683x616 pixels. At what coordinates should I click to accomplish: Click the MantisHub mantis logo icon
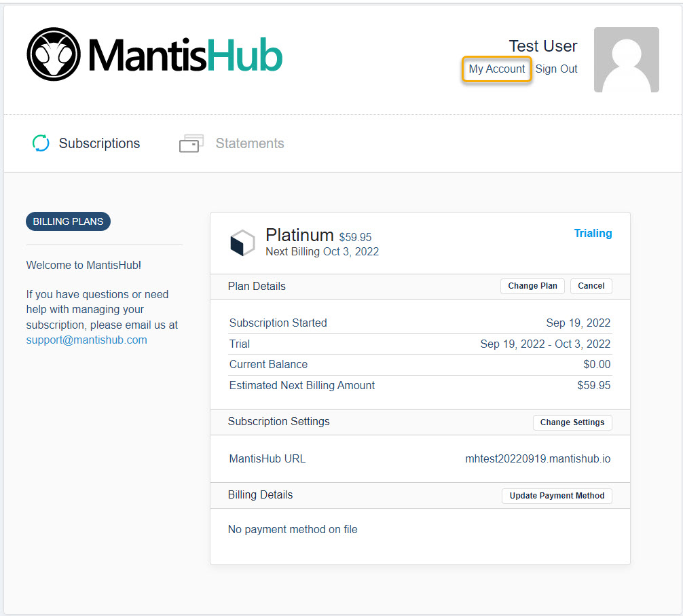pyautogui.click(x=54, y=54)
